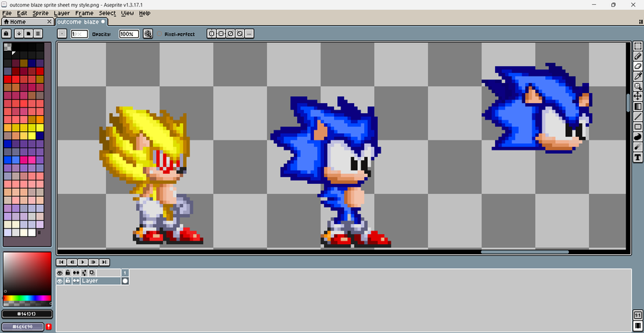644x333 pixels.
Task: Select the cel in frame 1
Action: click(125, 281)
